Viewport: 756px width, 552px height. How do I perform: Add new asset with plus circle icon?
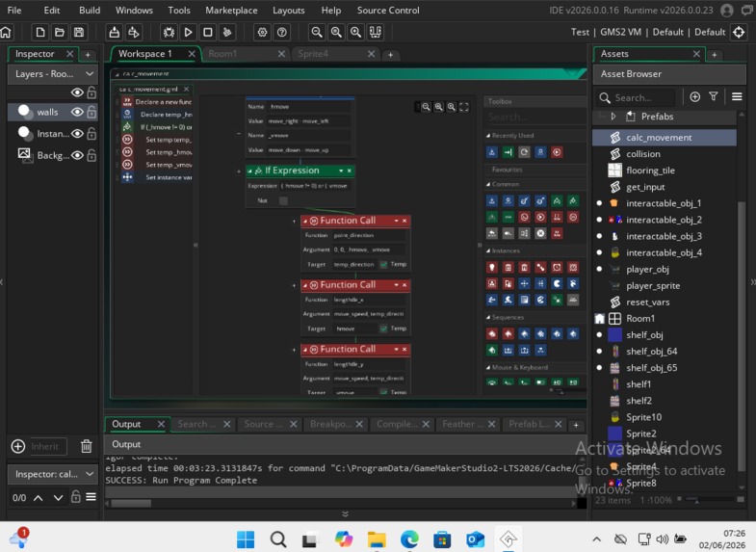click(x=694, y=97)
